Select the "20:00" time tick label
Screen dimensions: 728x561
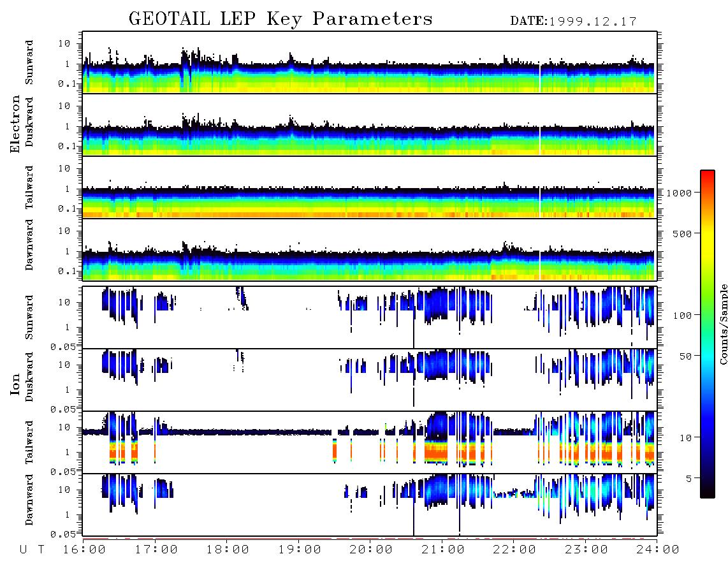[371, 550]
